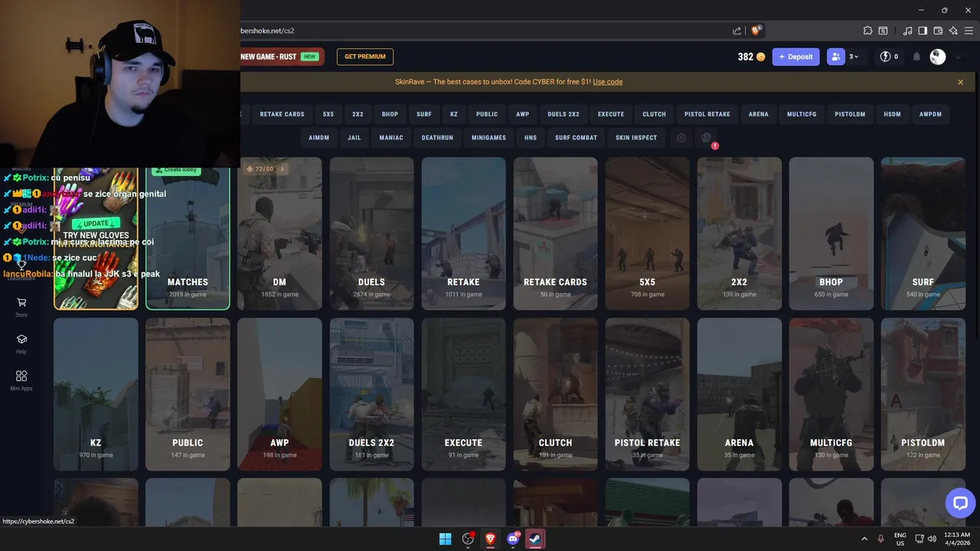Select the PISTOL RETAKE mode tab
The image size is (980, 551).
(x=707, y=114)
